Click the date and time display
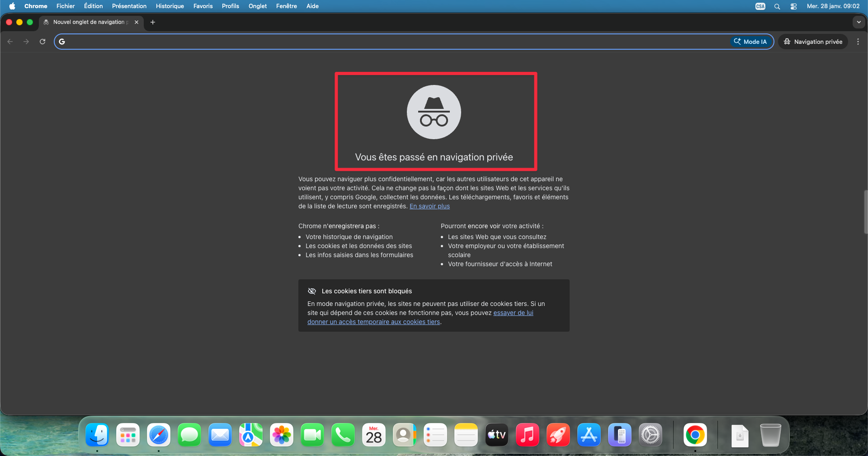This screenshot has width=868, height=456. click(x=833, y=6)
